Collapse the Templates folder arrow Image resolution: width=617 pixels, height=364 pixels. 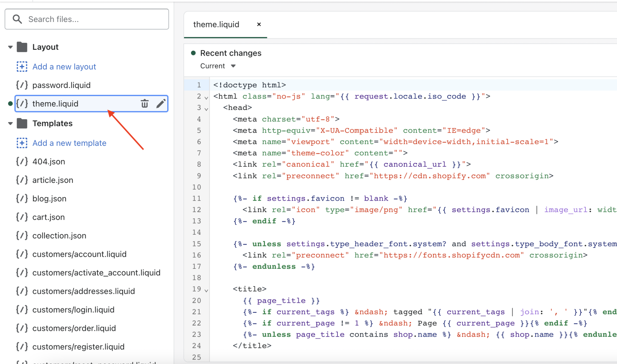10,123
